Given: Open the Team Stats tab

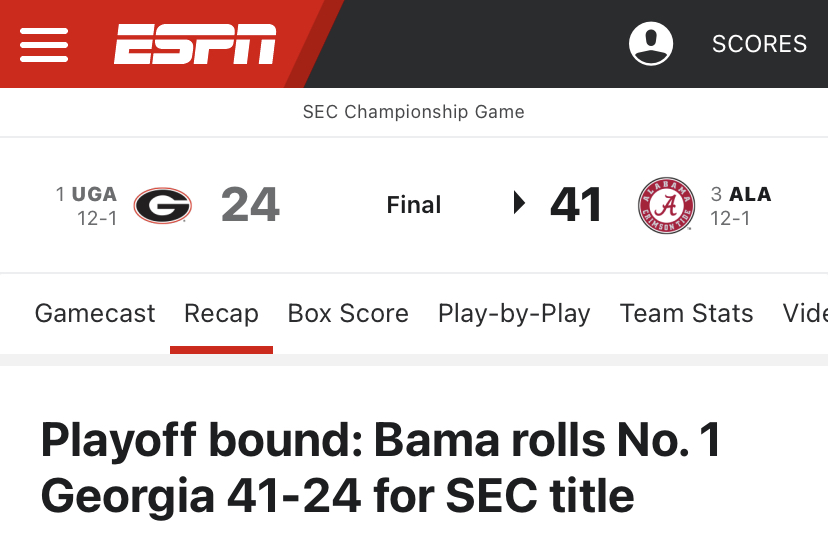Looking at the screenshot, I should coord(686,313).
